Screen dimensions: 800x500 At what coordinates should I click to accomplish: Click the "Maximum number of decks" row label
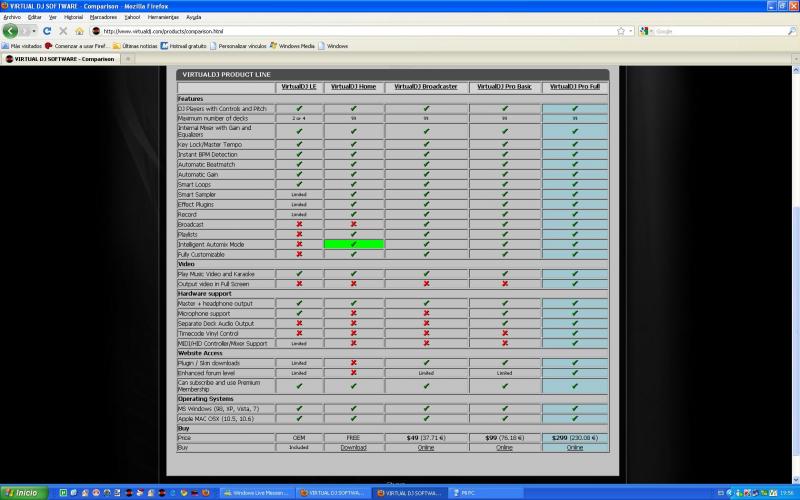(x=213, y=118)
